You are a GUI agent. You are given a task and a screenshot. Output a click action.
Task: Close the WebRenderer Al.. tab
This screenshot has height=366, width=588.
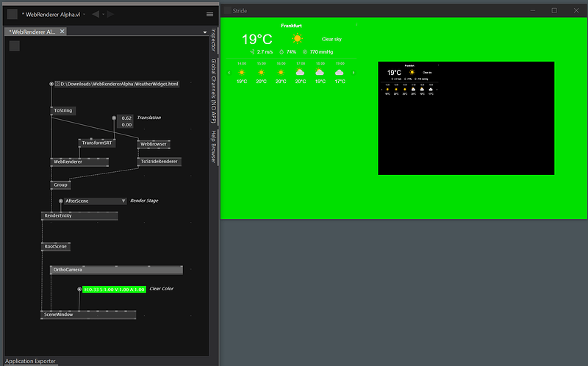coord(62,32)
